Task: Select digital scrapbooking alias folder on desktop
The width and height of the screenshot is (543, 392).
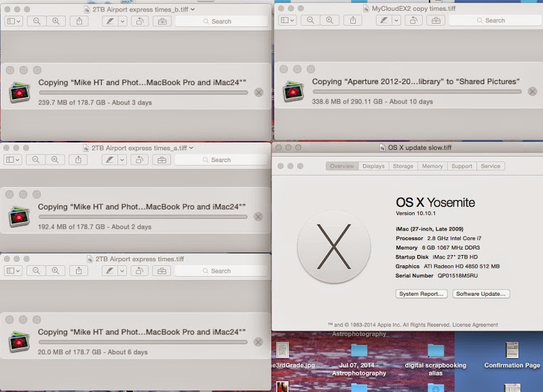Action: click(x=435, y=360)
